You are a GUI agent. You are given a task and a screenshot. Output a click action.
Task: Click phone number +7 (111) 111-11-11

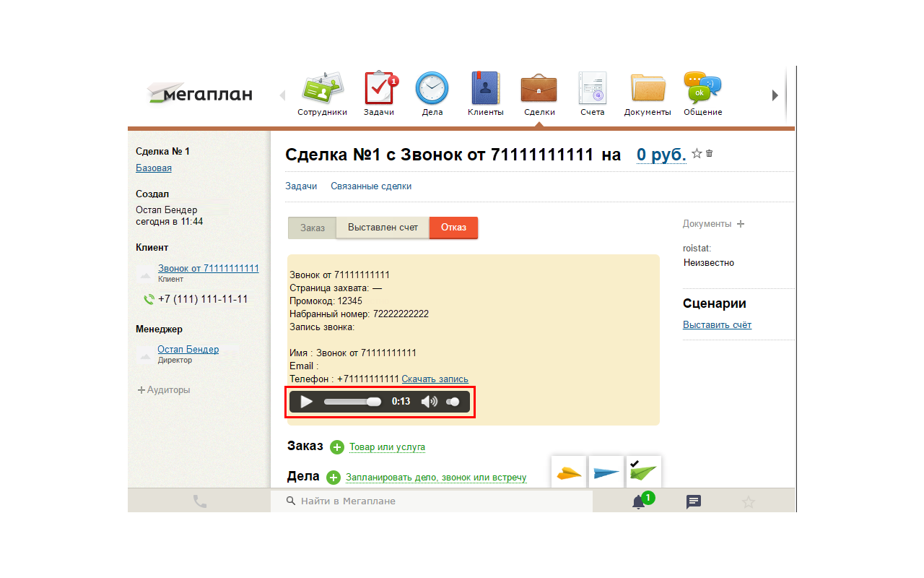coord(203,299)
